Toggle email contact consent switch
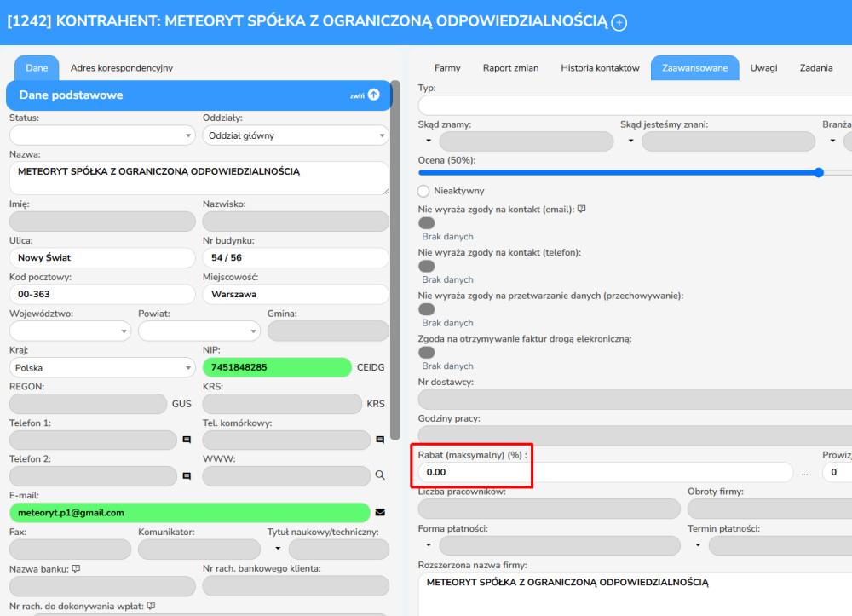Viewport: 852px width, 616px height. point(427,222)
